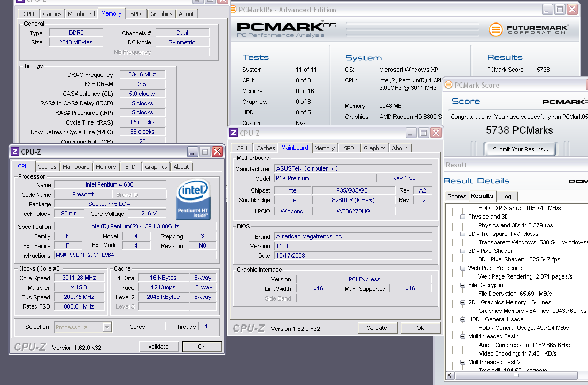Select 'HDD - XP Startup: 105.740 MB/s' row
Viewport: 588px width, 385px height.
[520, 208]
